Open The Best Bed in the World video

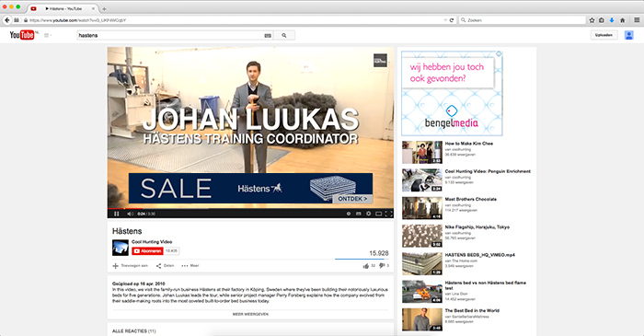tap(472, 310)
